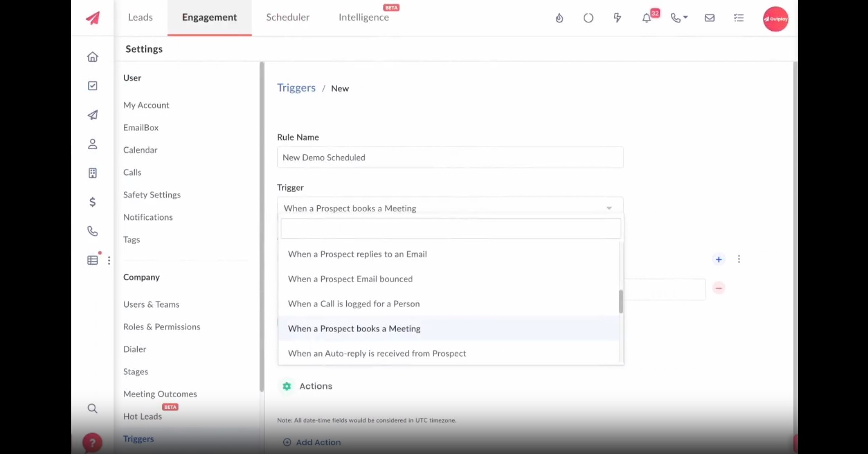Click the red help question mark button
868x454 pixels.
click(x=92, y=443)
